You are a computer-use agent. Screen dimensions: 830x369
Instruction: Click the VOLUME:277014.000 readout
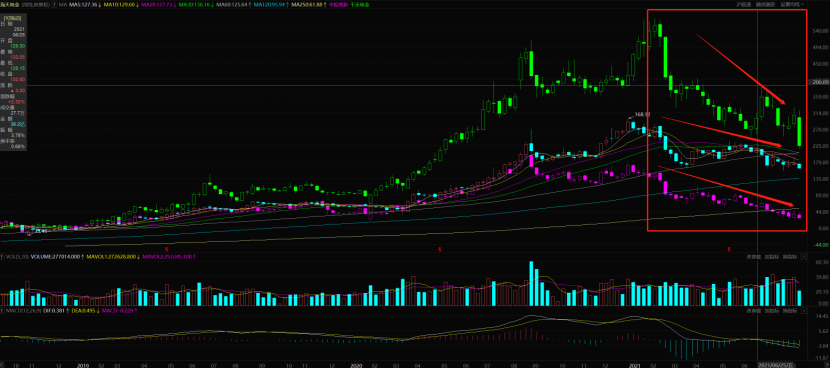[x=57, y=257]
